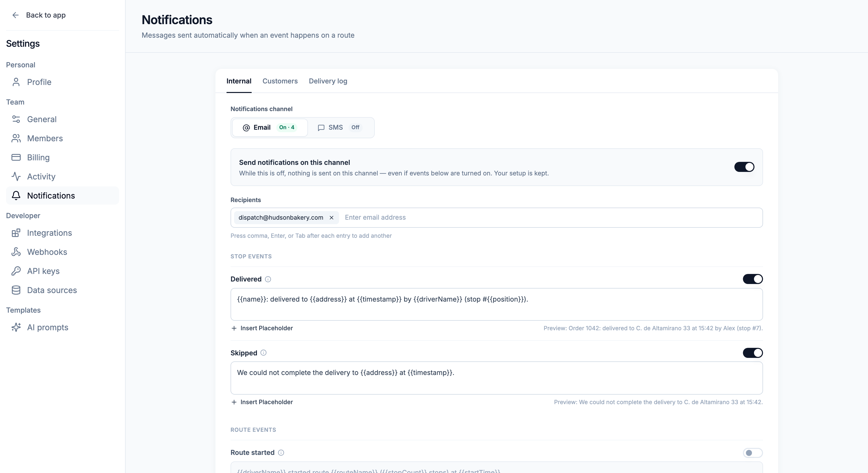
Task: Click the Integrations blocks icon
Action: point(16,233)
